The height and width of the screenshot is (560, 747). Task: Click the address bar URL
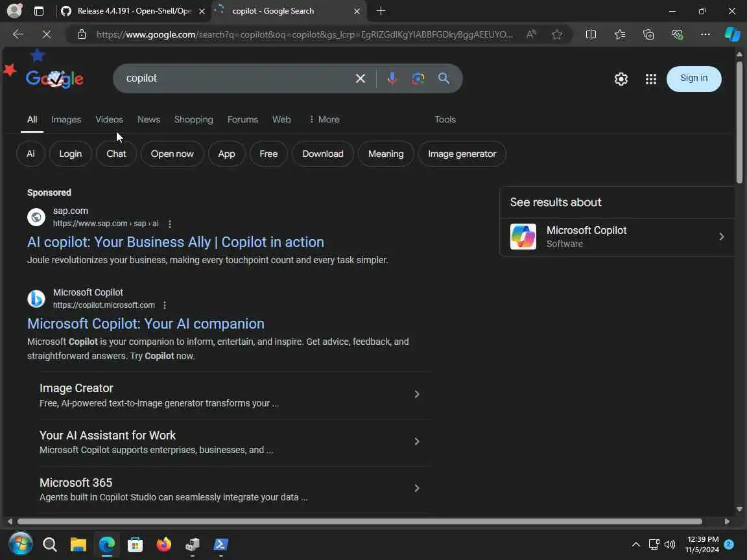pos(305,34)
